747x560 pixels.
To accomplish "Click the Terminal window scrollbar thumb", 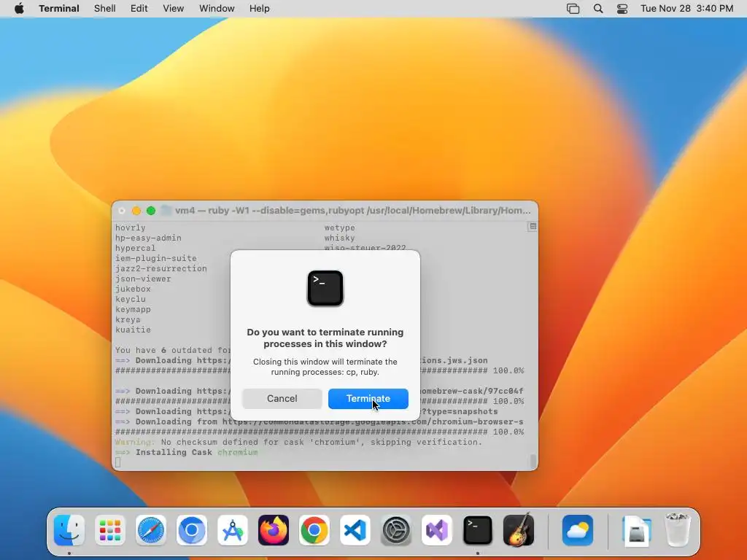I will click(533, 461).
